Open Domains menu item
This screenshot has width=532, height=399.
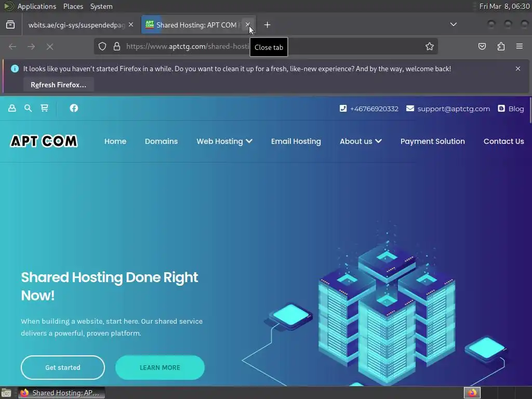pos(161,141)
